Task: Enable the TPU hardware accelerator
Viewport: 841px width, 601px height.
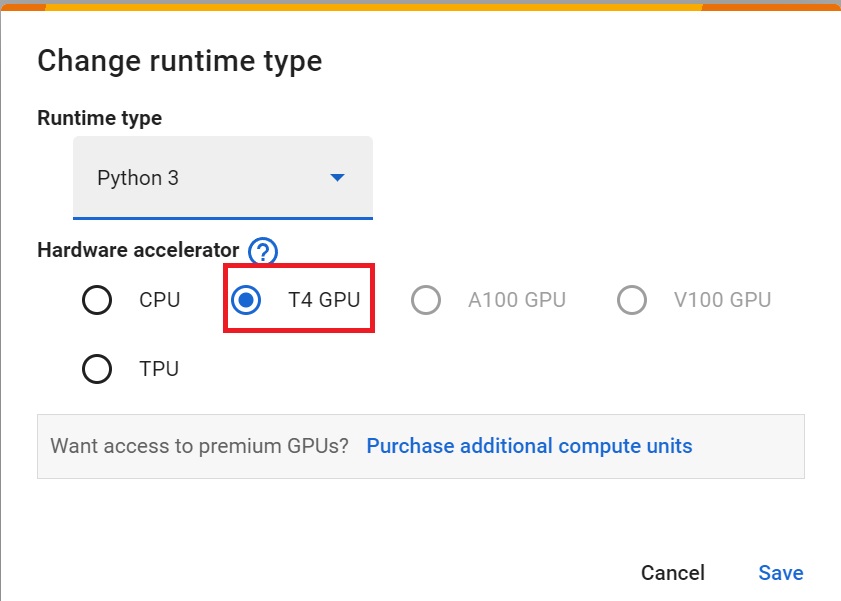Action: click(97, 368)
